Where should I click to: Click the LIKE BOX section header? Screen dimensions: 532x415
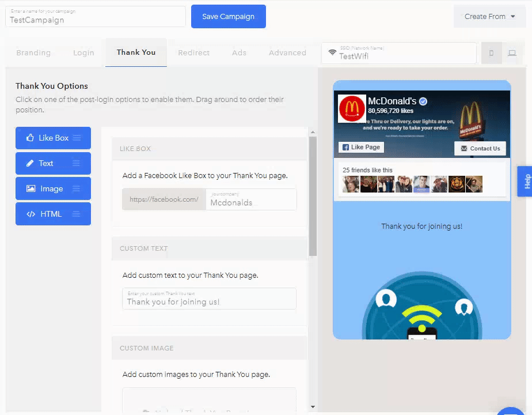pos(210,149)
